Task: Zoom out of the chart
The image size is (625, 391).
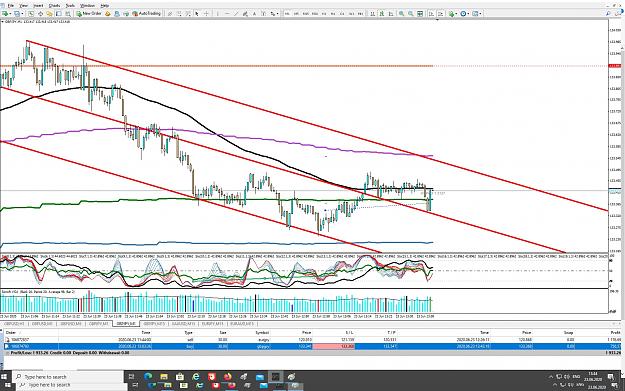Action: (411, 14)
